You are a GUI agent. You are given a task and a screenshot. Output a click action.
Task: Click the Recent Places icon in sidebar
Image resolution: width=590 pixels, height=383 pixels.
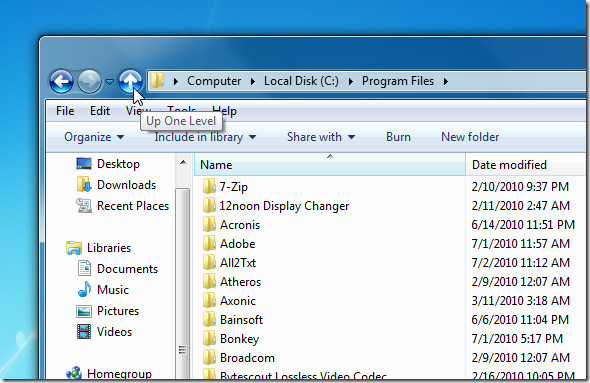click(84, 206)
